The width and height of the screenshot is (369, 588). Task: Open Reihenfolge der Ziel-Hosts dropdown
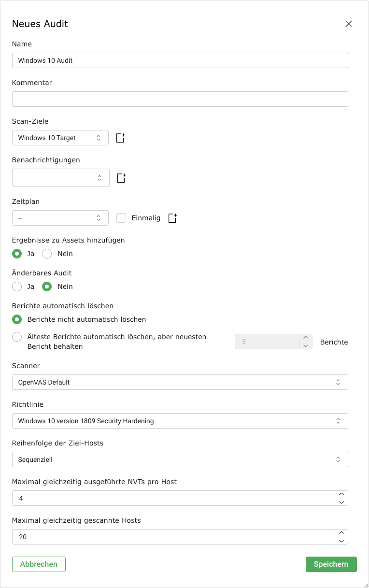(180, 459)
